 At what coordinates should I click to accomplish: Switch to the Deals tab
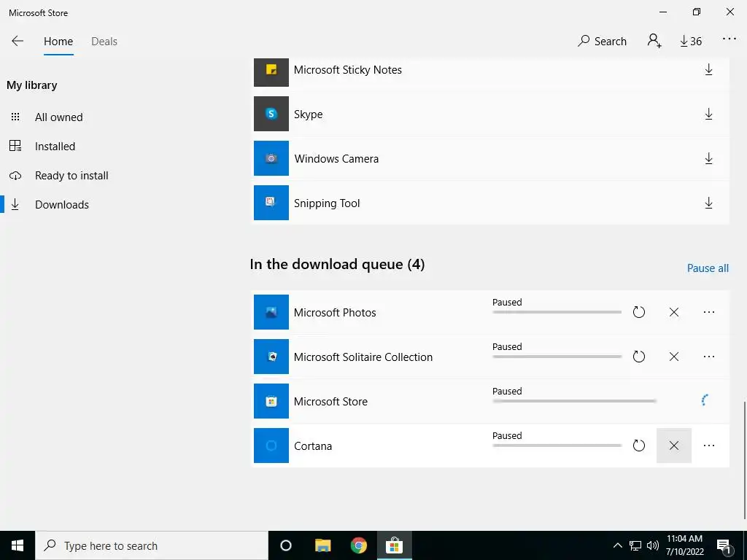coord(104,42)
